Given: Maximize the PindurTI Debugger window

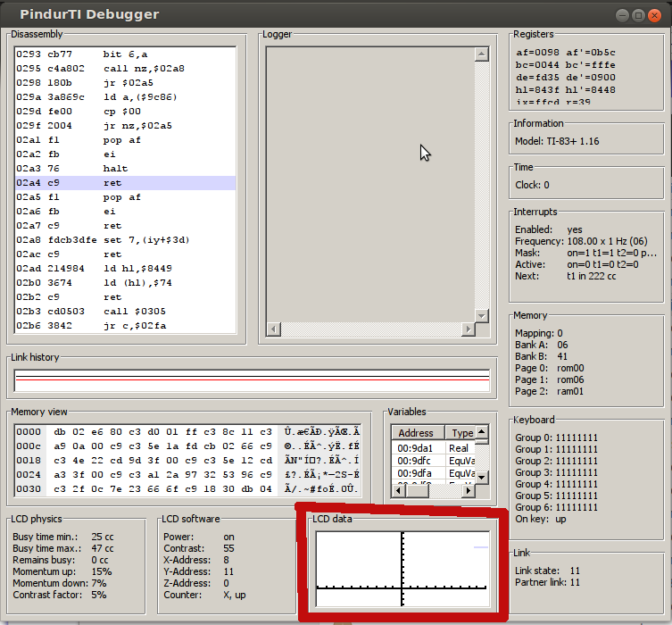Looking at the screenshot, I should point(638,15).
